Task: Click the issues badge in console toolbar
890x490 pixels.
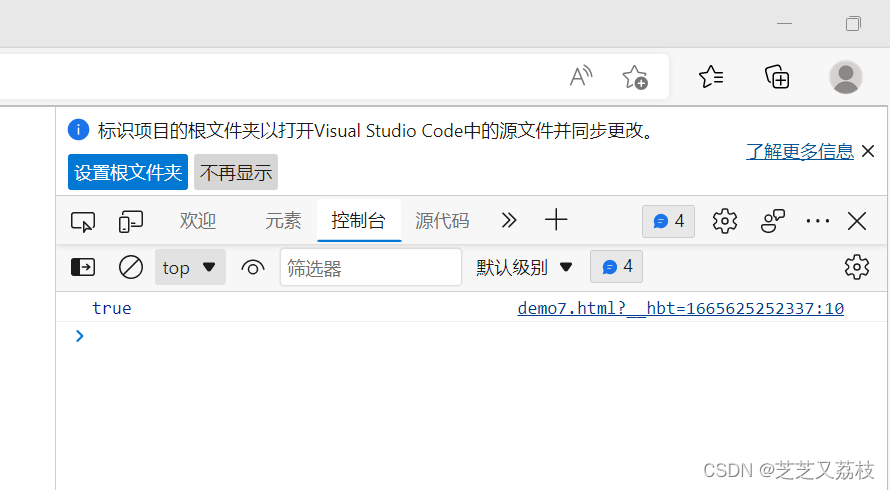Action: point(616,266)
